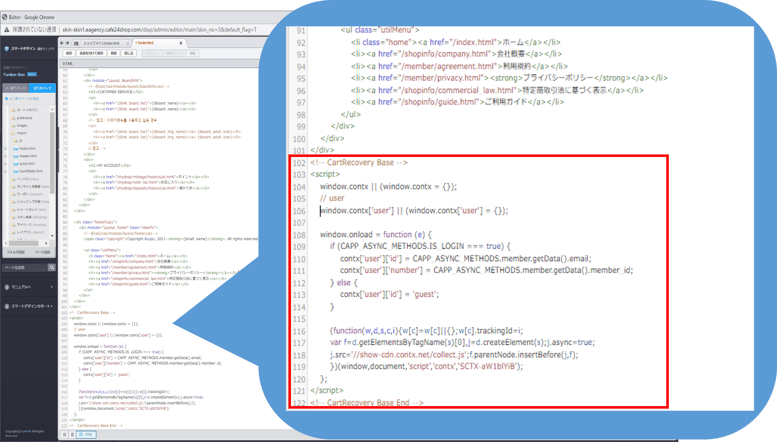The image size is (777, 442).
Task: Close the footer.html editor tab
Action: click(x=181, y=43)
